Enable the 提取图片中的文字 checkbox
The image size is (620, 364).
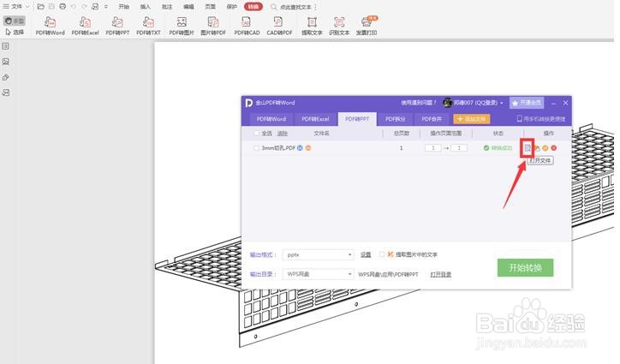tap(382, 254)
